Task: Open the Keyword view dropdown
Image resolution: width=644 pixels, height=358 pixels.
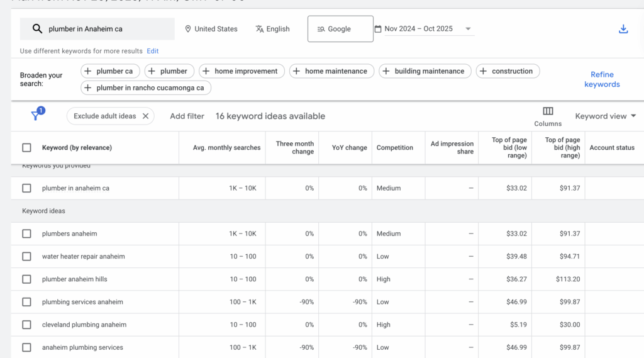Action: pyautogui.click(x=606, y=116)
